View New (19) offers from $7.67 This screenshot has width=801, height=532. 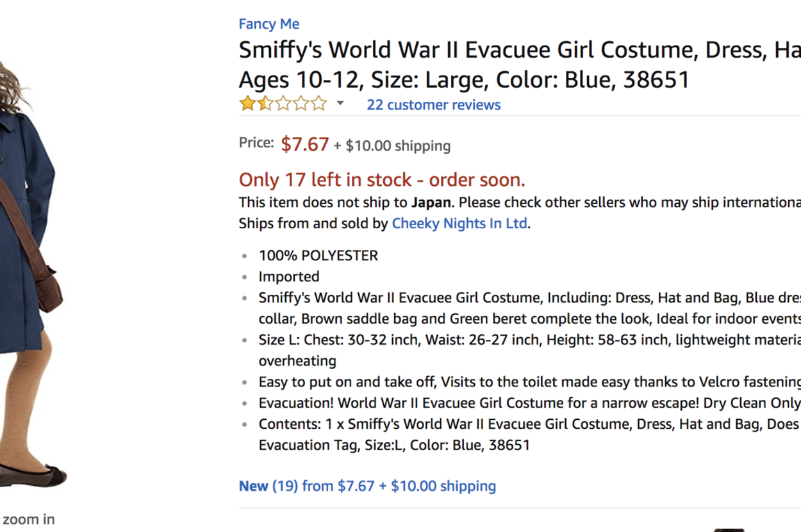click(367, 486)
